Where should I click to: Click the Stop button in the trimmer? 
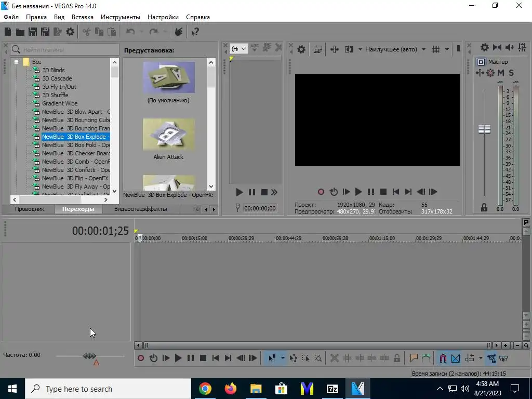click(x=264, y=192)
